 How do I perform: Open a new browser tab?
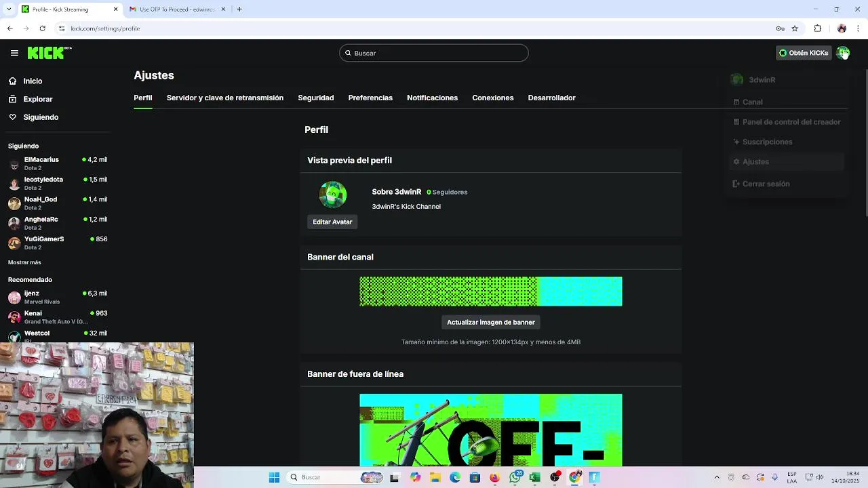(239, 9)
